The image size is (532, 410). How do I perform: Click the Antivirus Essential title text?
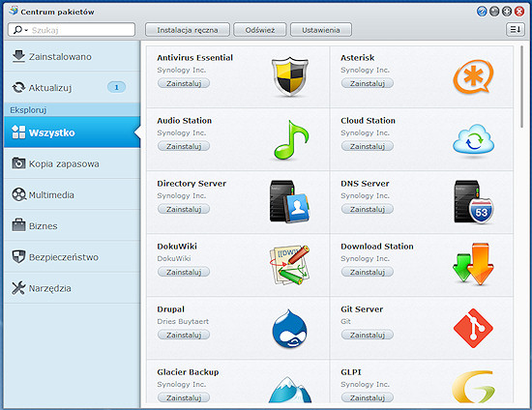coord(194,58)
